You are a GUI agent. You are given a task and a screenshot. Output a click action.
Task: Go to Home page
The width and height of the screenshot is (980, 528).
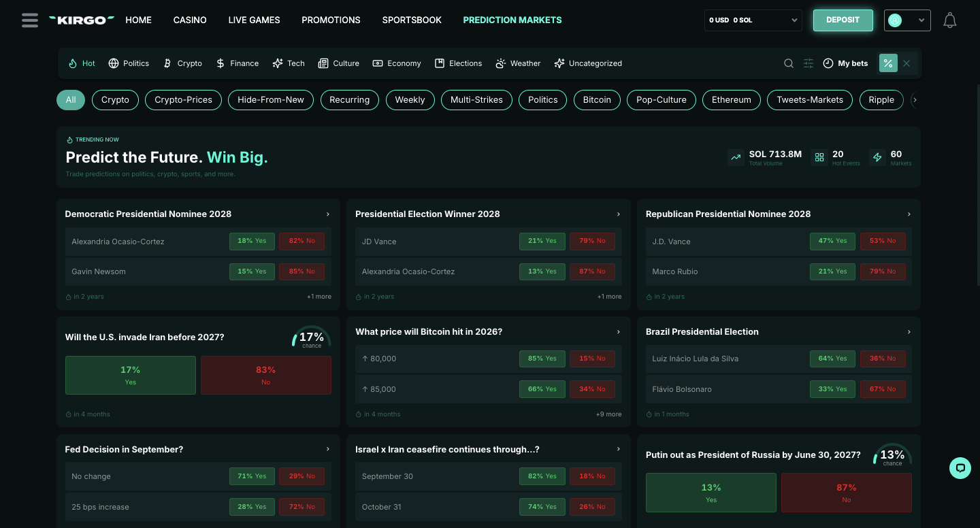(139, 20)
